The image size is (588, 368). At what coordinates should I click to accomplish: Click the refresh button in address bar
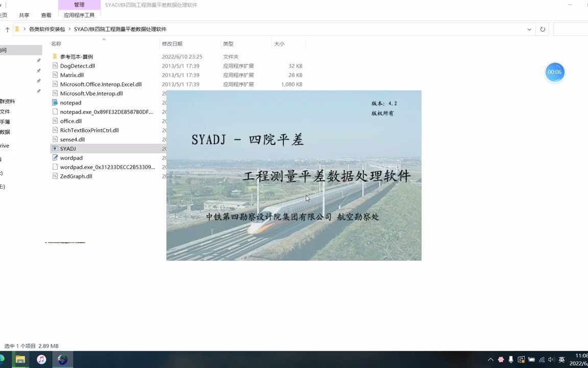[x=543, y=29]
